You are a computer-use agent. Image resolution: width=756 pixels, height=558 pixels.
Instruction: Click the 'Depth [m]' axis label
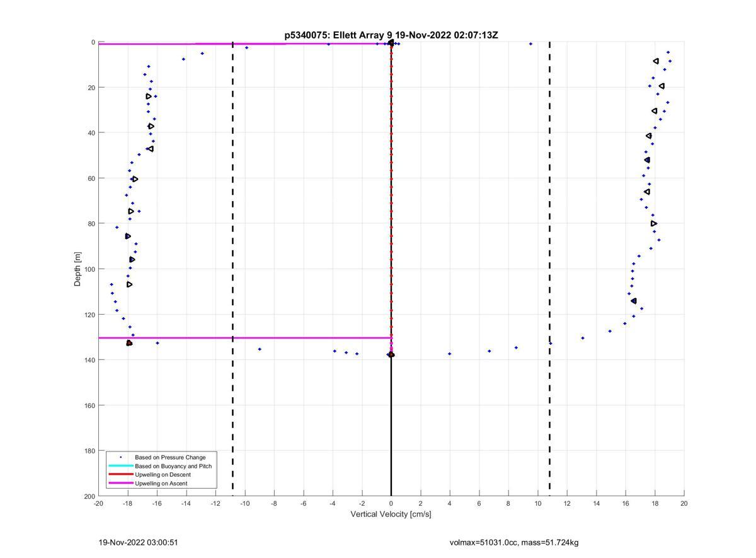(x=77, y=269)
